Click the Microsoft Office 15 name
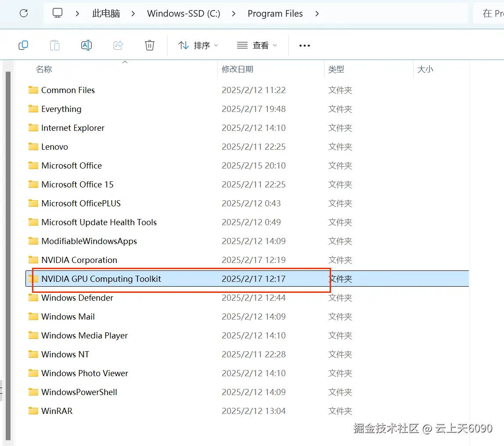 [x=77, y=184]
